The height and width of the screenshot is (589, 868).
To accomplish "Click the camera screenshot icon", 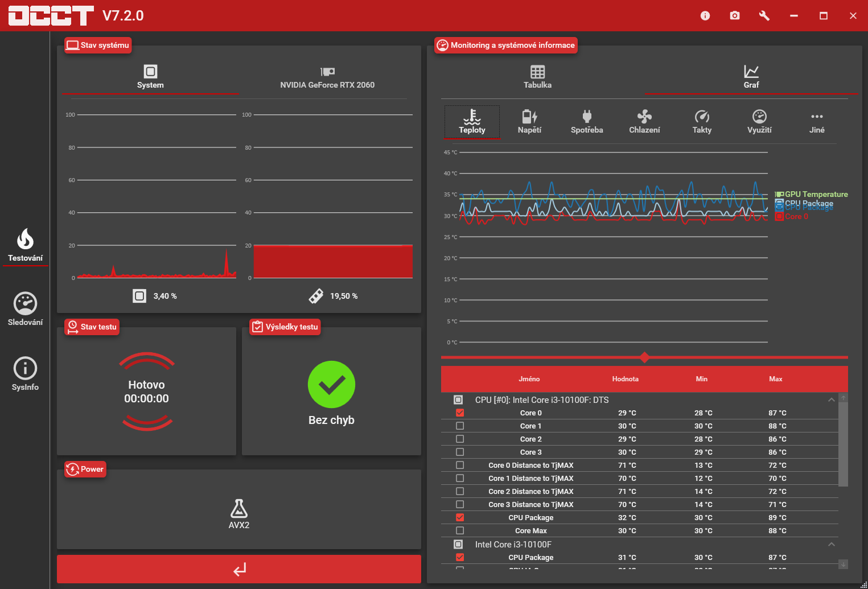I will (x=735, y=15).
